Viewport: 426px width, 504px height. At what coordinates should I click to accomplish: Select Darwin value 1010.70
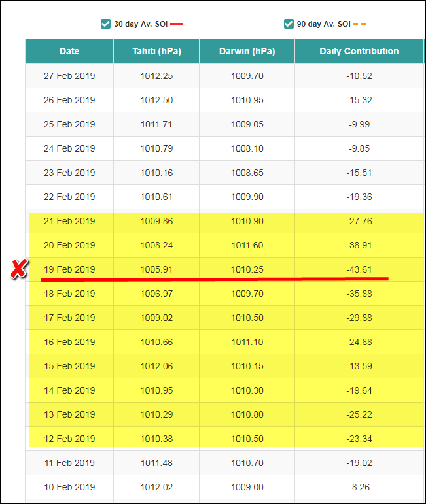click(247, 463)
